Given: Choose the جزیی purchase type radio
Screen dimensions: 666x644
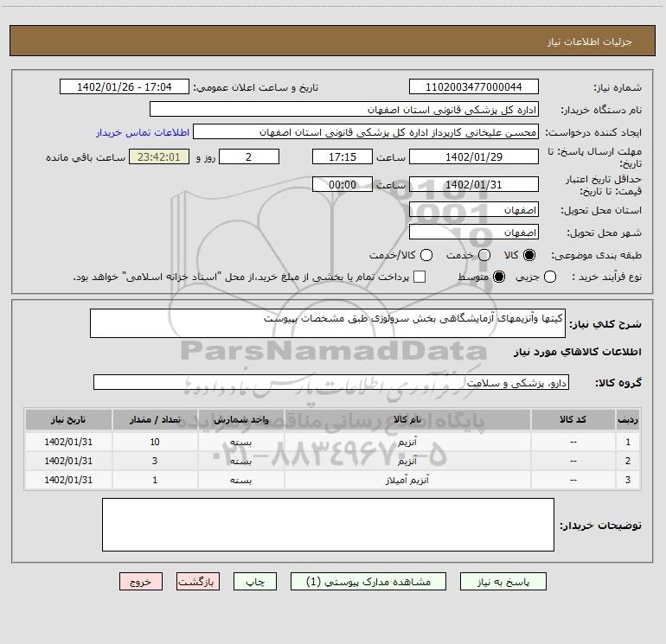Looking at the screenshot, I should [550, 277].
